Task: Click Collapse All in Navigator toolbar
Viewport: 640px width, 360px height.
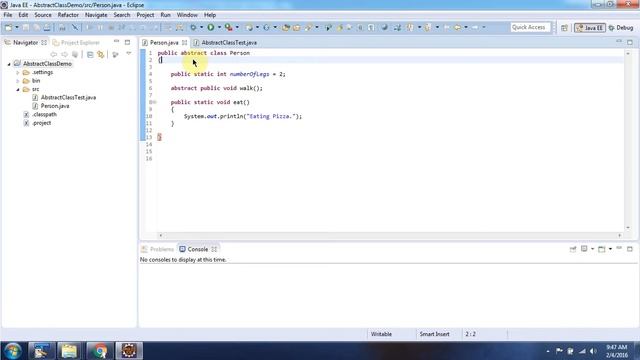Action: tap(90, 54)
